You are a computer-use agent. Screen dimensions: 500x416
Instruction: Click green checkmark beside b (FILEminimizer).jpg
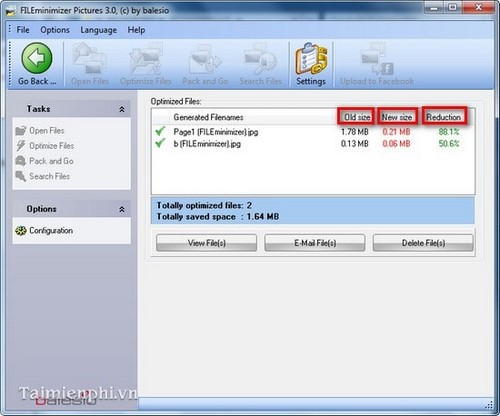point(160,143)
